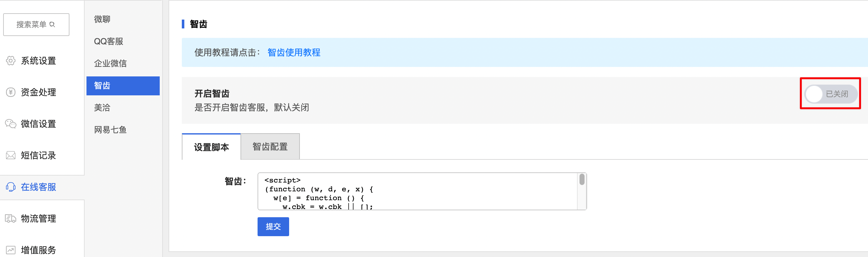Select the 在线客服 headset icon

click(10, 187)
